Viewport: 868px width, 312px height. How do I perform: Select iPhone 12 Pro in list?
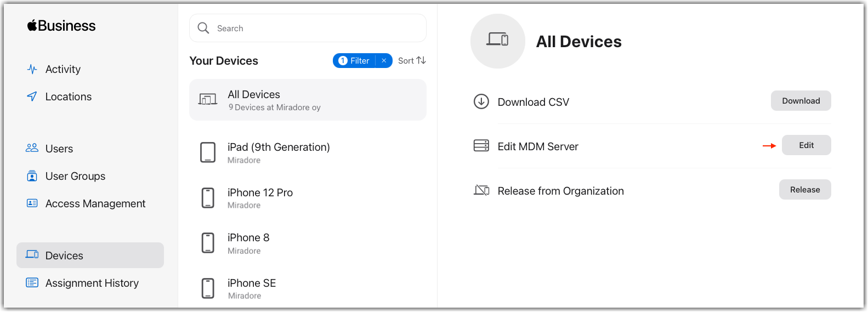(308, 198)
